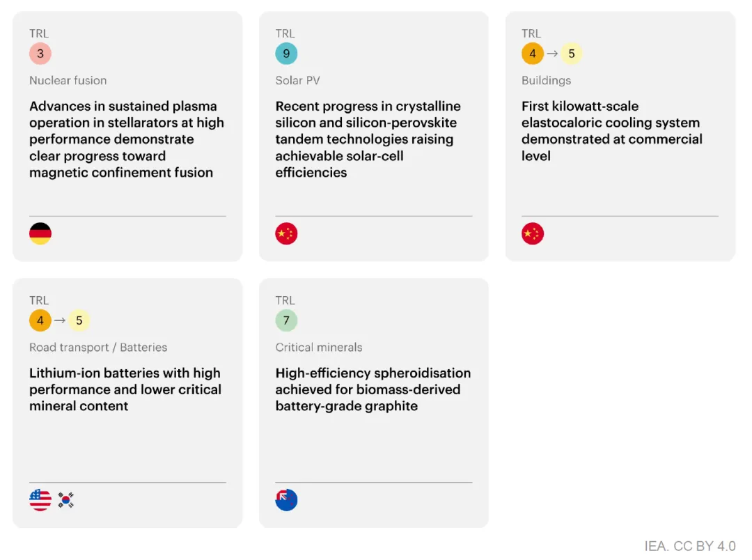Open the kilowatt-scale elastocaloric cooling system headline
The image size is (752, 560).
[611, 131]
